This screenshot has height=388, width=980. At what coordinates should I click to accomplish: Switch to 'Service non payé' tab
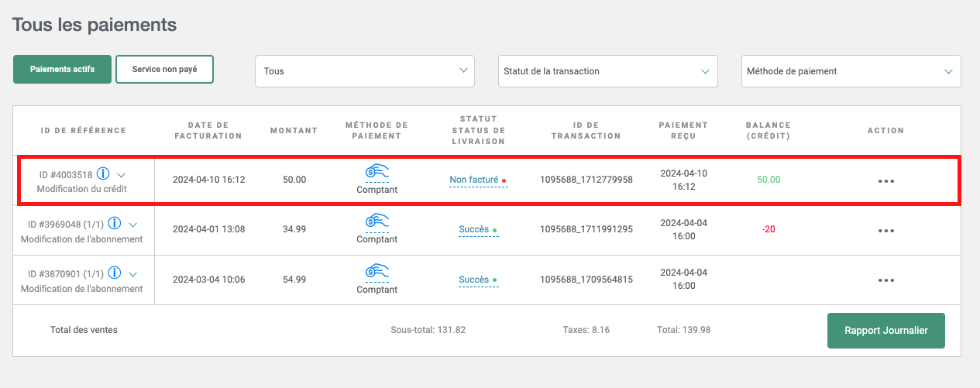[x=164, y=69]
